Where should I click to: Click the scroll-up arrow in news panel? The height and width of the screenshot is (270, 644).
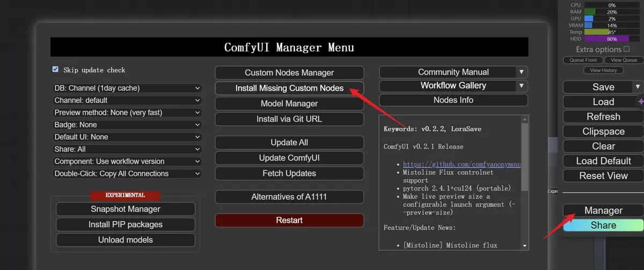click(x=525, y=119)
